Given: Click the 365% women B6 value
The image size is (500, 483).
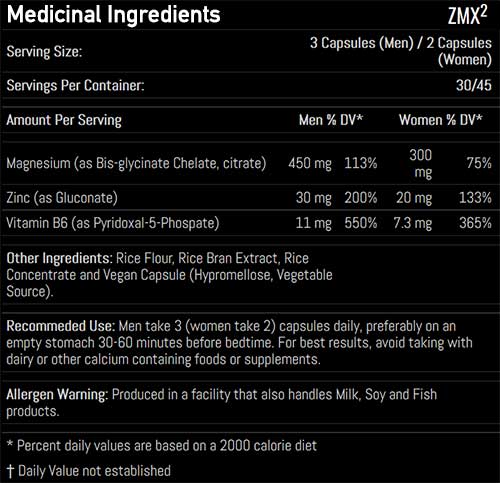Looking at the screenshot, I should (x=475, y=223).
